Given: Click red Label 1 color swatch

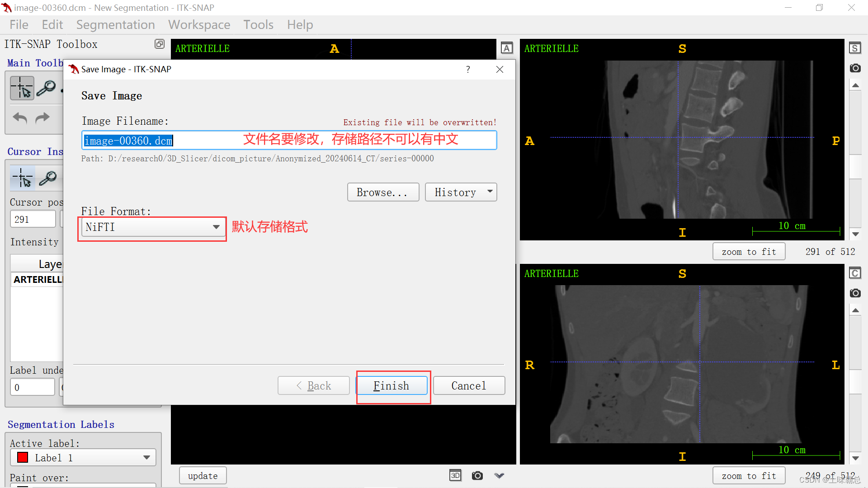Looking at the screenshot, I should [x=23, y=457].
